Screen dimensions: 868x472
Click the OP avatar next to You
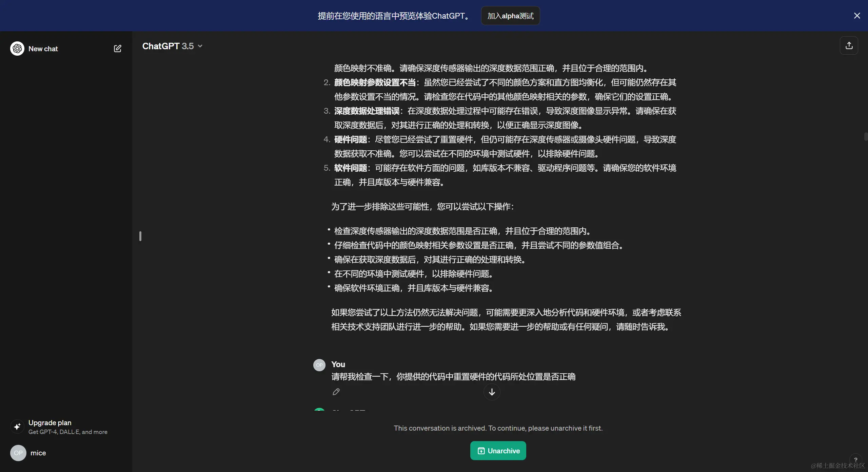pyautogui.click(x=319, y=365)
